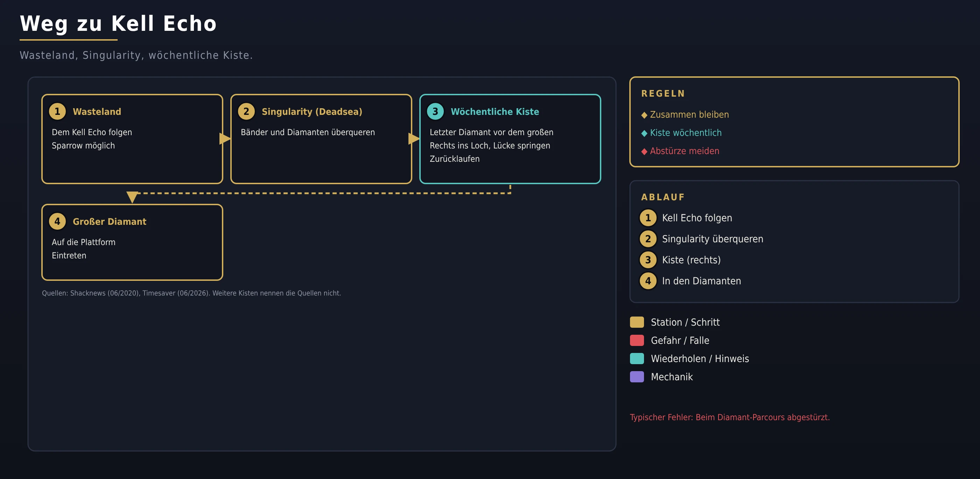Screen dimensions: 980x479
Task: Click the purple Mechanik legend swatch
Action: 637,377
